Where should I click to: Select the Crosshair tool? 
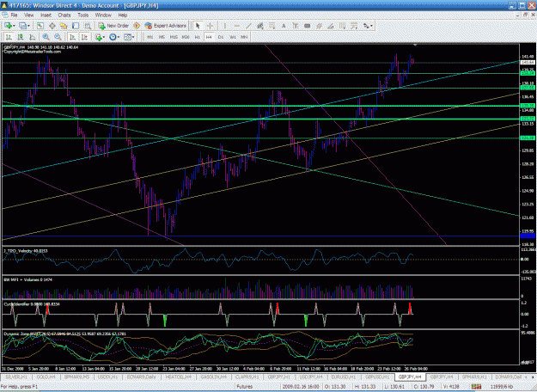point(210,26)
